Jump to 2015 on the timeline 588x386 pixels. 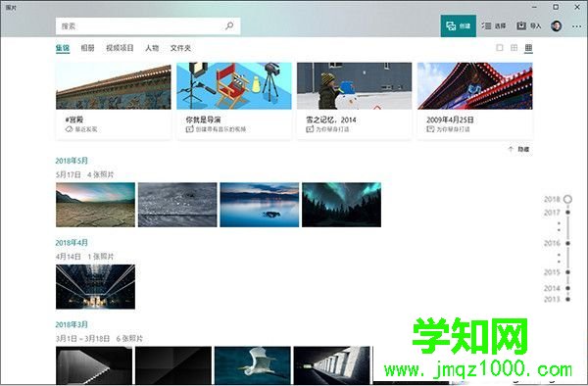(x=558, y=272)
